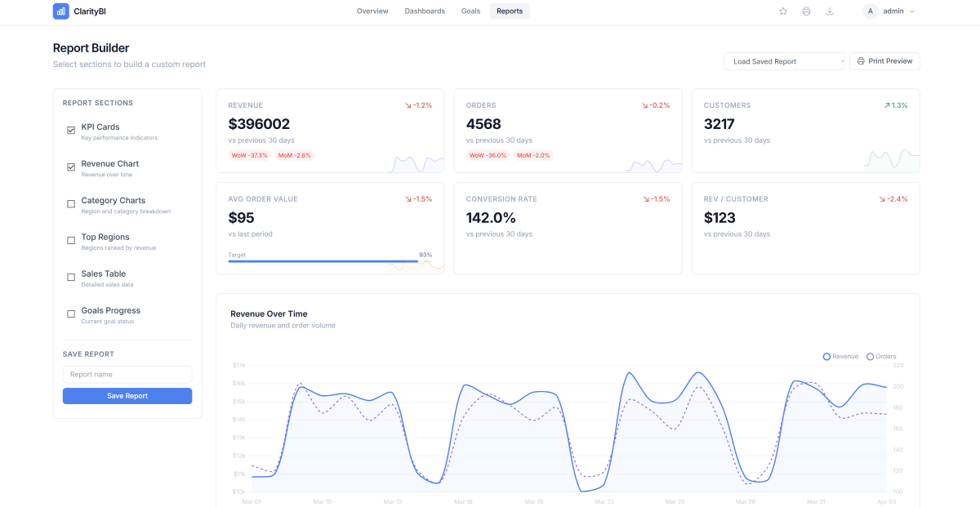Open the Dashboards navigation item
The height and width of the screenshot is (507, 980).
(425, 11)
